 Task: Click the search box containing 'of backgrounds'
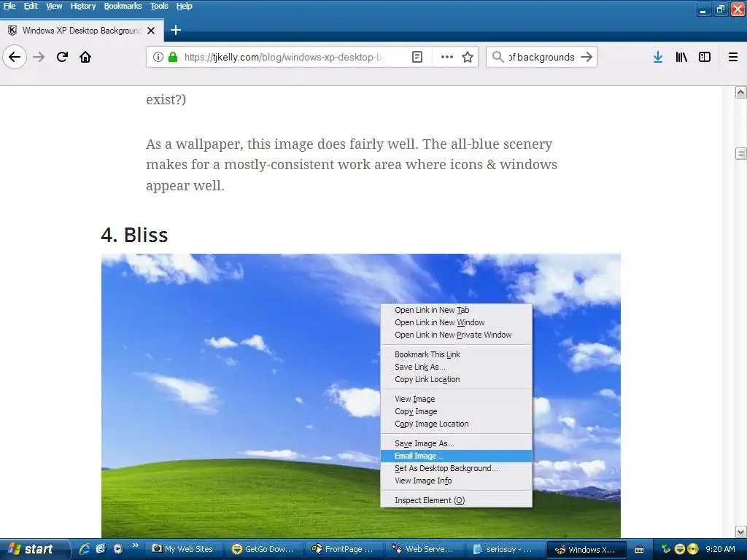(542, 57)
